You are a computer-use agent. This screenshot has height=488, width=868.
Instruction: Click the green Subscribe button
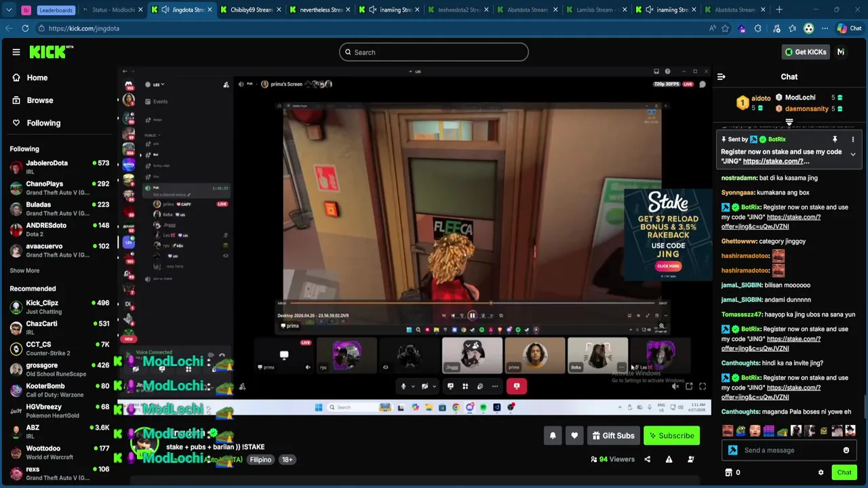671,436
